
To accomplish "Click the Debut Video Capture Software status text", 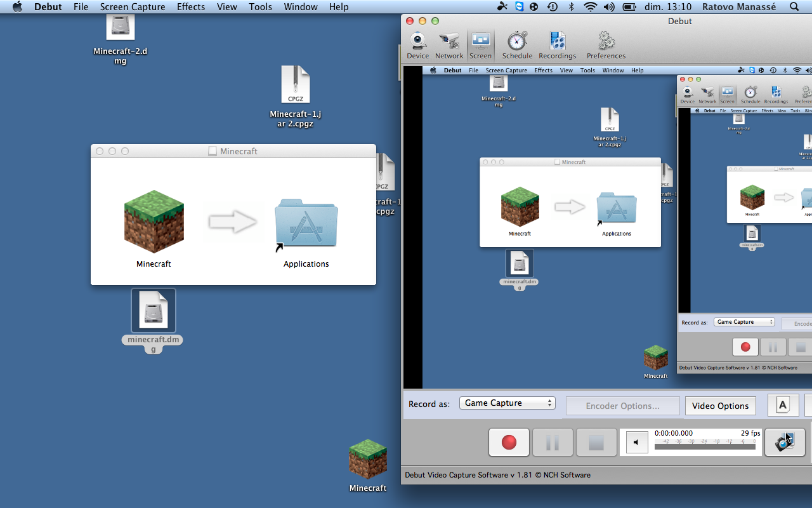I will tap(497, 475).
